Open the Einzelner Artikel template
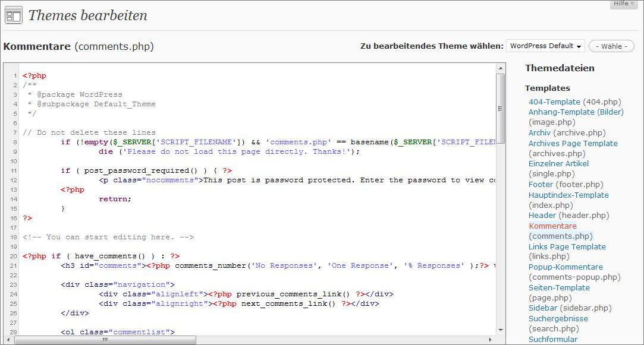Screen dimensions: 644x345 pyautogui.click(x=558, y=163)
